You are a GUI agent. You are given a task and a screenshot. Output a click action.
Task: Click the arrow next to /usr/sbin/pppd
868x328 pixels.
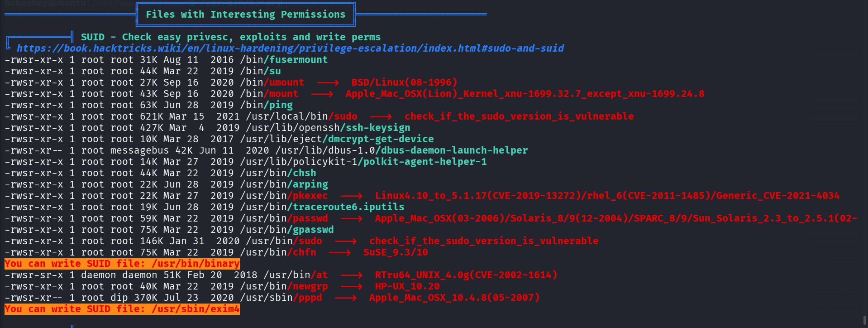pos(345,298)
